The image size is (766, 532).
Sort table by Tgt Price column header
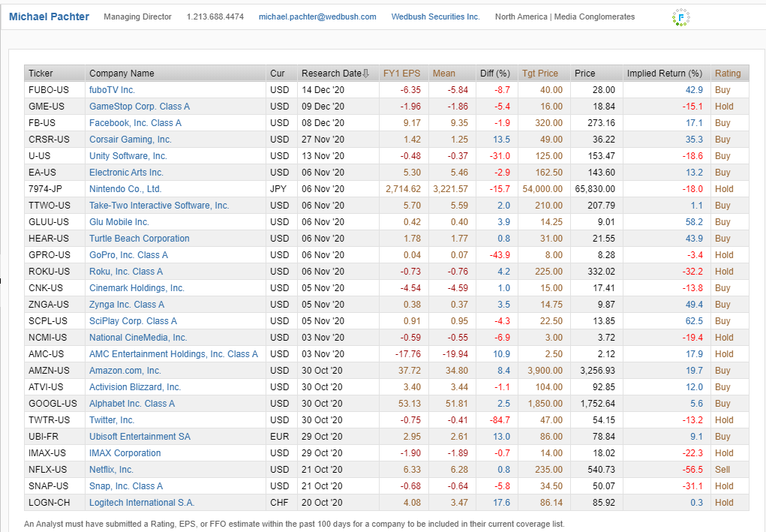tap(540, 73)
